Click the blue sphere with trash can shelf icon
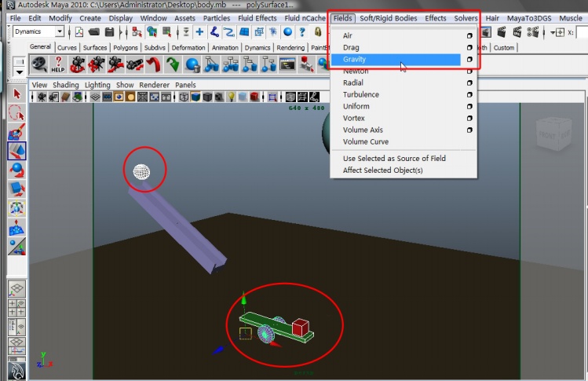 [192, 64]
